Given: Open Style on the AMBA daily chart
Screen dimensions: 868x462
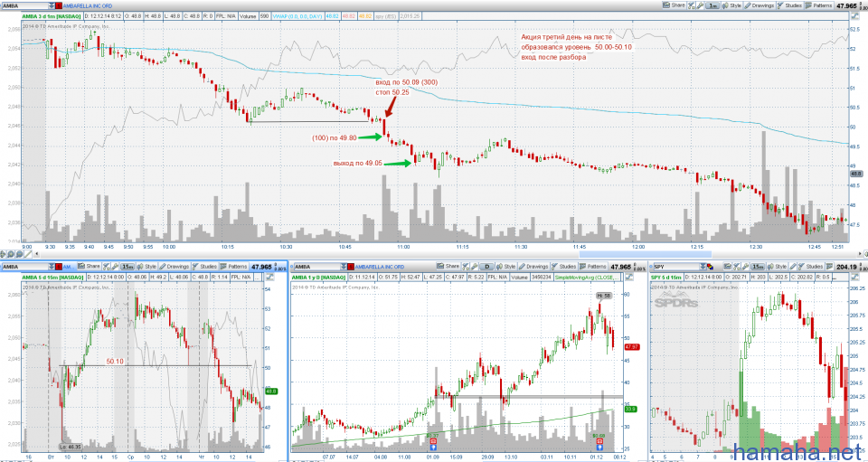Looking at the screenshot, I should coord(506,267).
